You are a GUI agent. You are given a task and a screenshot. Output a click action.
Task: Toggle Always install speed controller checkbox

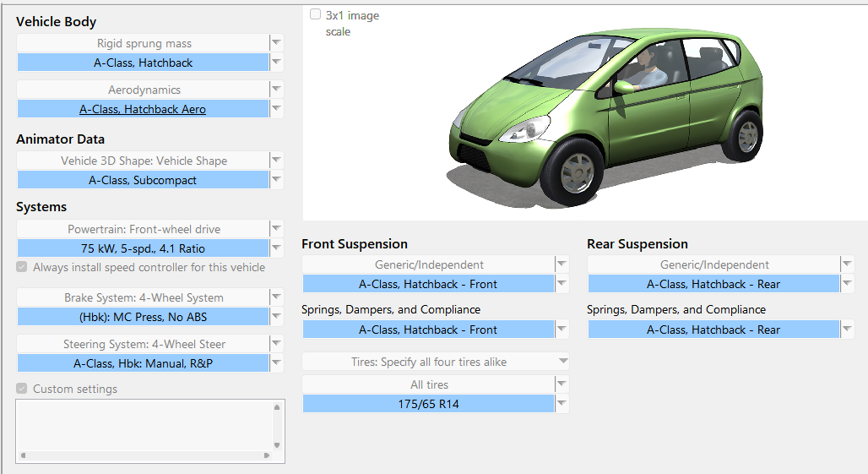[x=22, y=267]
